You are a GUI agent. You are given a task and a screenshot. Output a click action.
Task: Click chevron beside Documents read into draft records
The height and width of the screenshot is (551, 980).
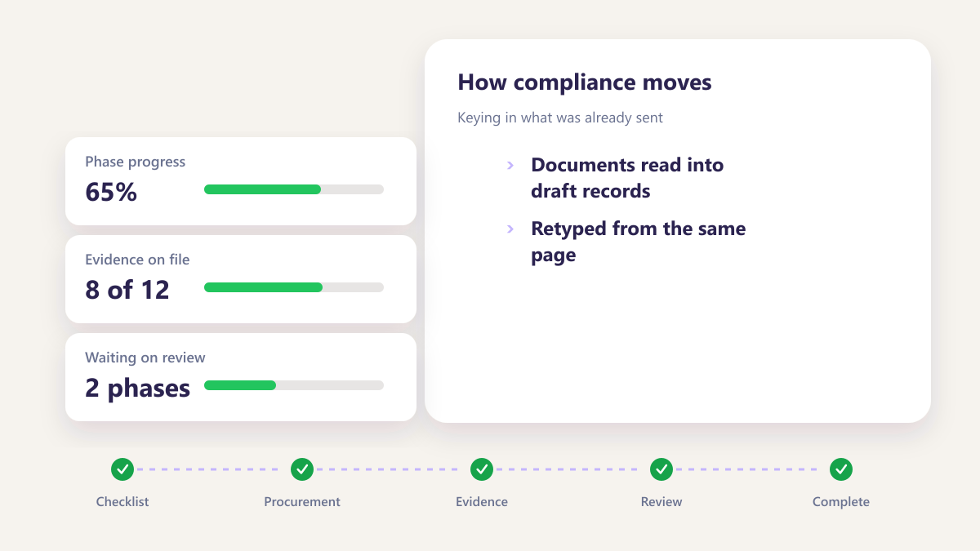tap(510, 165)
